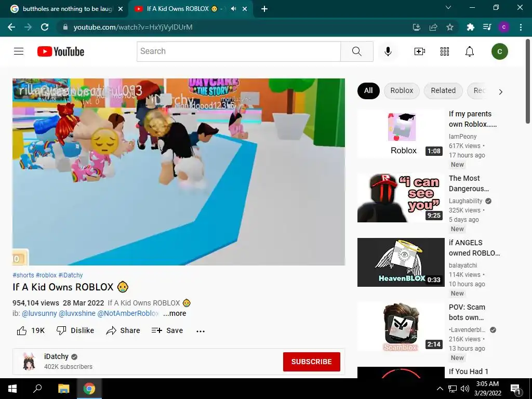Image resolution: width=532 pixels, height=399 pixels.
Task: Select the Related filter chip
Action: pos(443,90)
